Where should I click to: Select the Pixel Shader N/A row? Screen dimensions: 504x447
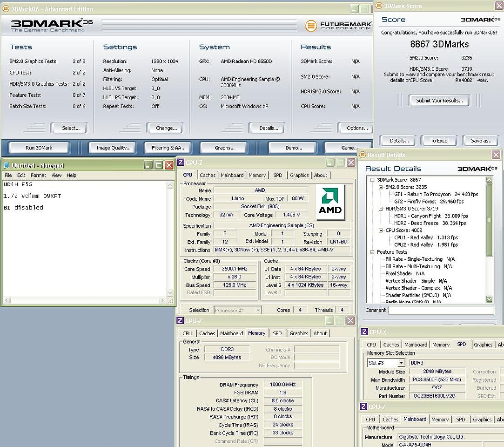[405, 274]
